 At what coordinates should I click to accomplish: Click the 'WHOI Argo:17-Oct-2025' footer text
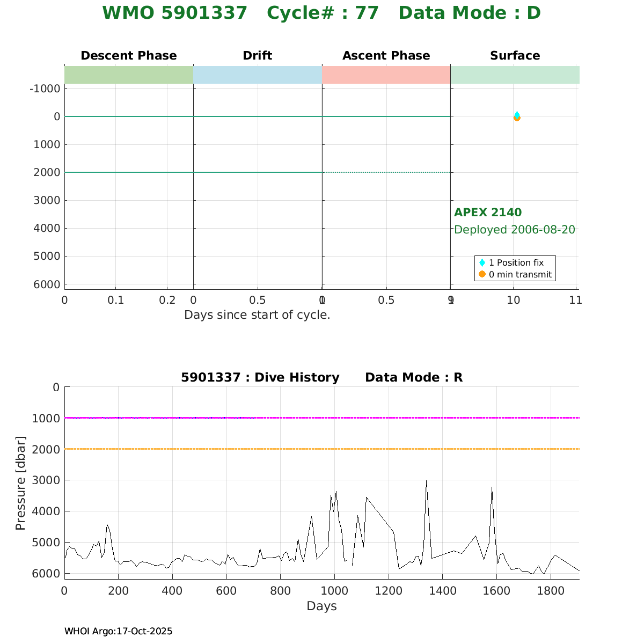click(119, 631)
